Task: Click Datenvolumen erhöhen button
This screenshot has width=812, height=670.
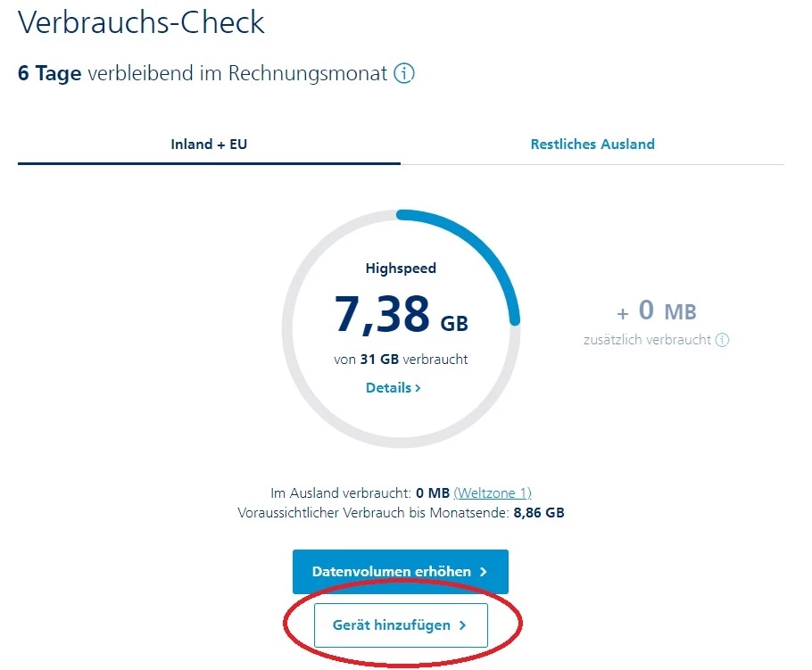Action: [x=401, y=572]
